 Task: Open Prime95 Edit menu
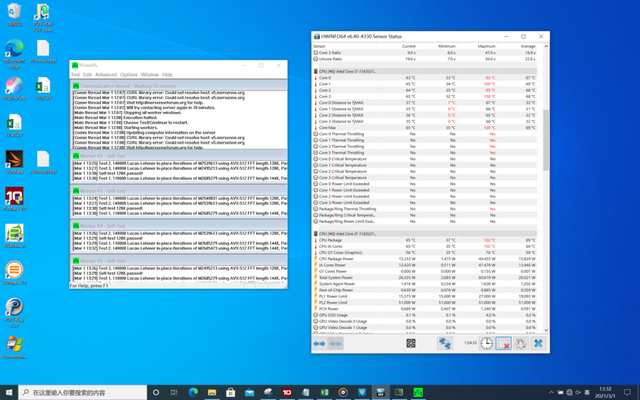coord(87,75)
